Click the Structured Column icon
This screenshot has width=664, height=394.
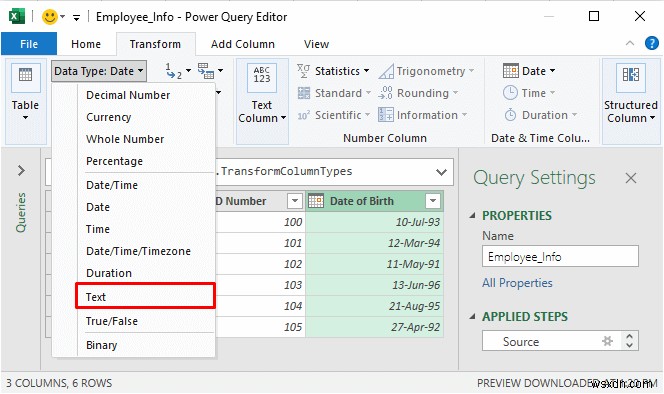(x=631, y=78)
